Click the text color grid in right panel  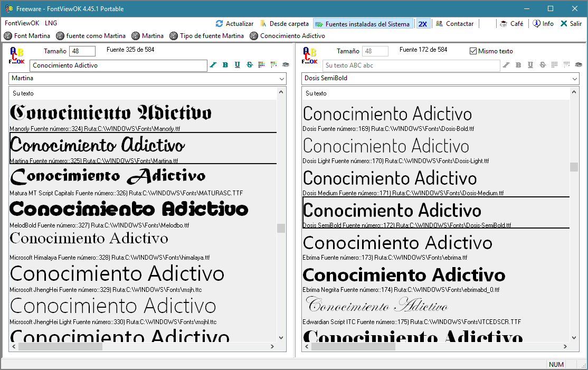(x=554, y=64)
